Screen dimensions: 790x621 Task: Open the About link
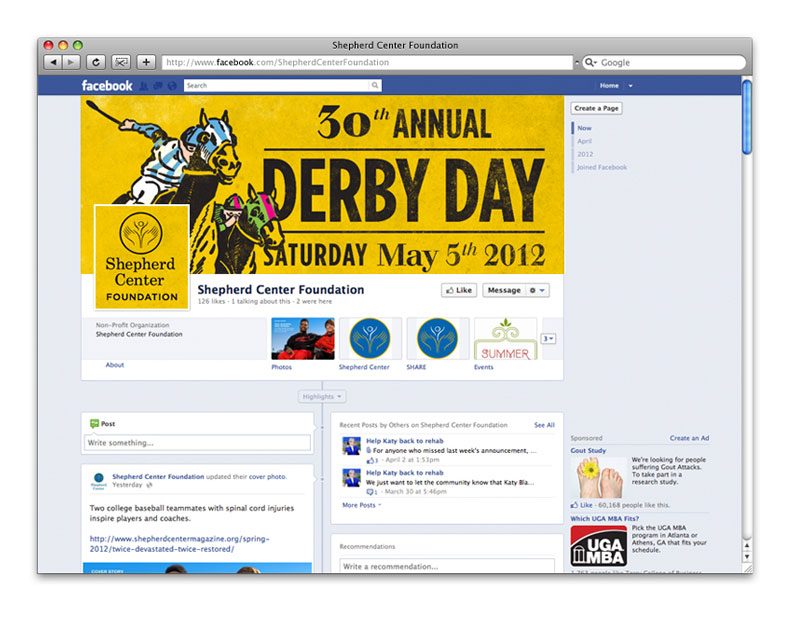(x=114, y=365)
